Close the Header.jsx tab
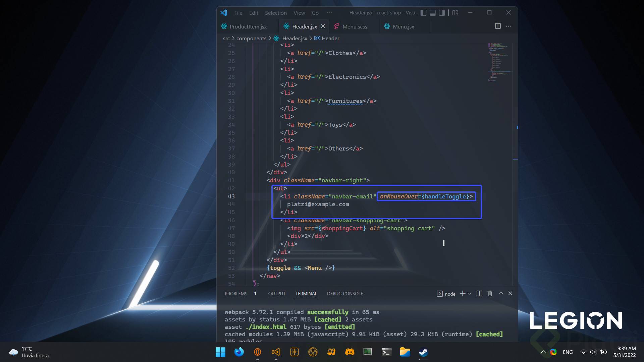This screenshot has height=362, width=644. [323, 26]
